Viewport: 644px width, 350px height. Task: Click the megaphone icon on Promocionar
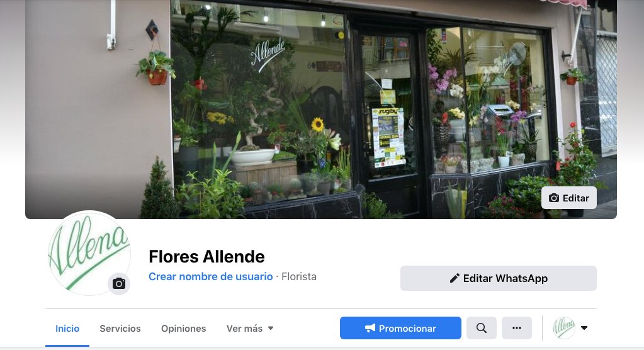coord(370,328)
